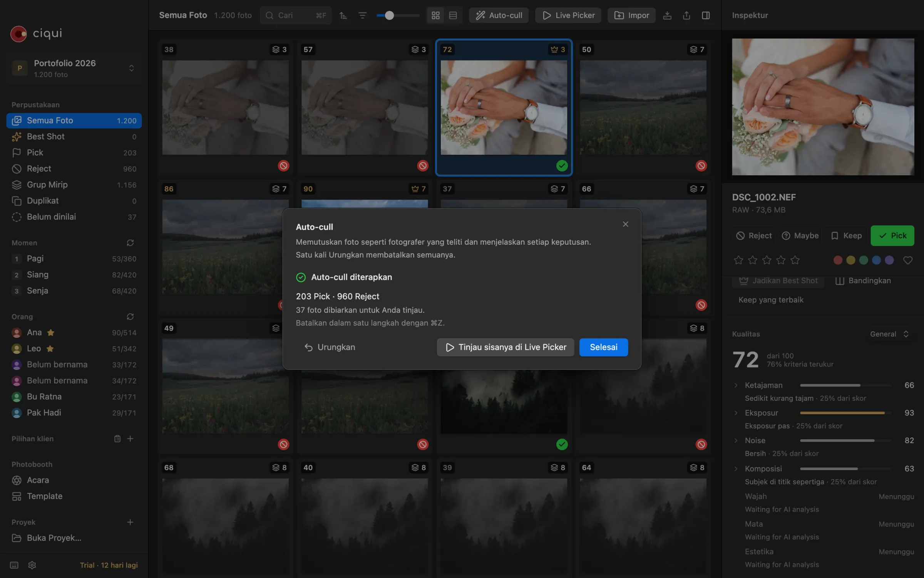Viewport: 924px width, 578px height.
Task: Mark photo as Pick in inspector
Action: 892,235
